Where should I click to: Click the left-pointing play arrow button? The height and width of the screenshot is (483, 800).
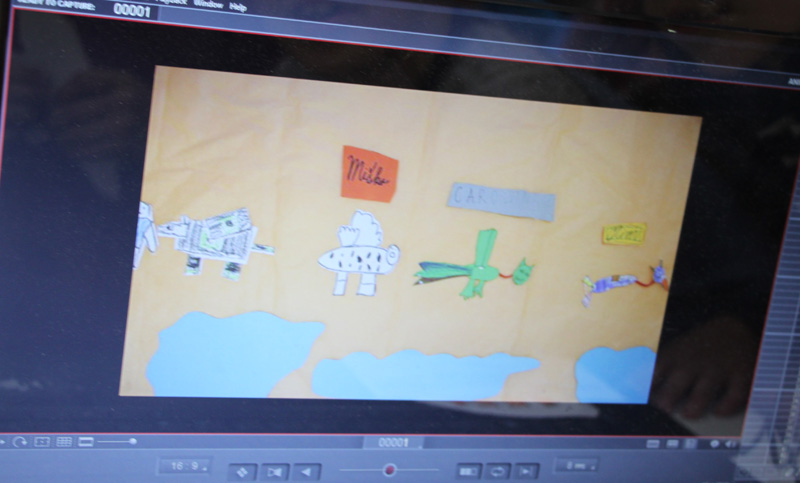(x=306, y=471)
